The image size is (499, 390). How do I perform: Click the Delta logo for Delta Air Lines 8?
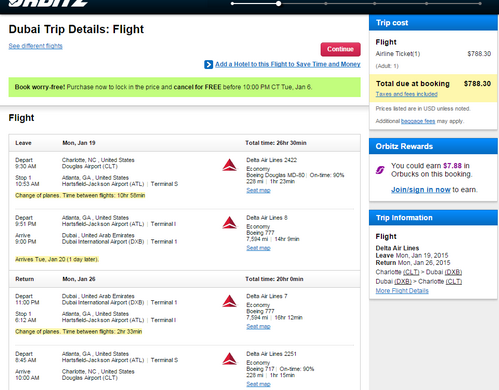click(x=229, y=223)
